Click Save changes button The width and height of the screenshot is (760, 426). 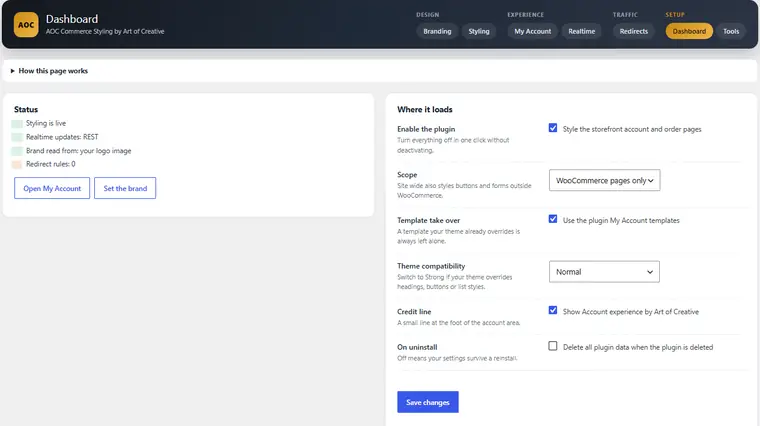tap(428, 402)
